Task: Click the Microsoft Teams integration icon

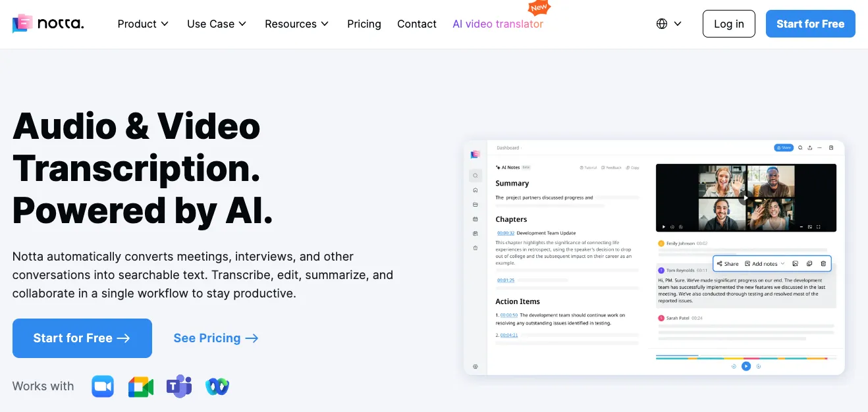Action: click(x=179, y=386)
